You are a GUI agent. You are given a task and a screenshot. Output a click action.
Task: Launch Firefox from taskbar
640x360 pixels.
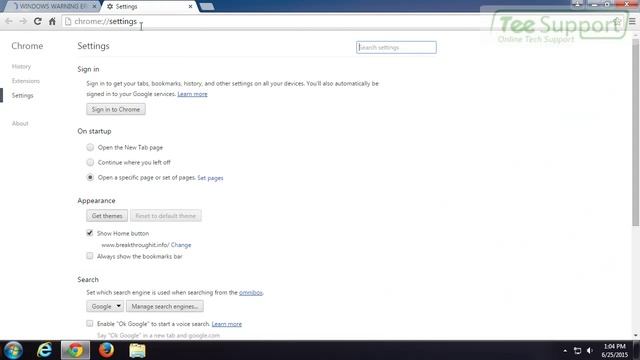click(107, 351)
